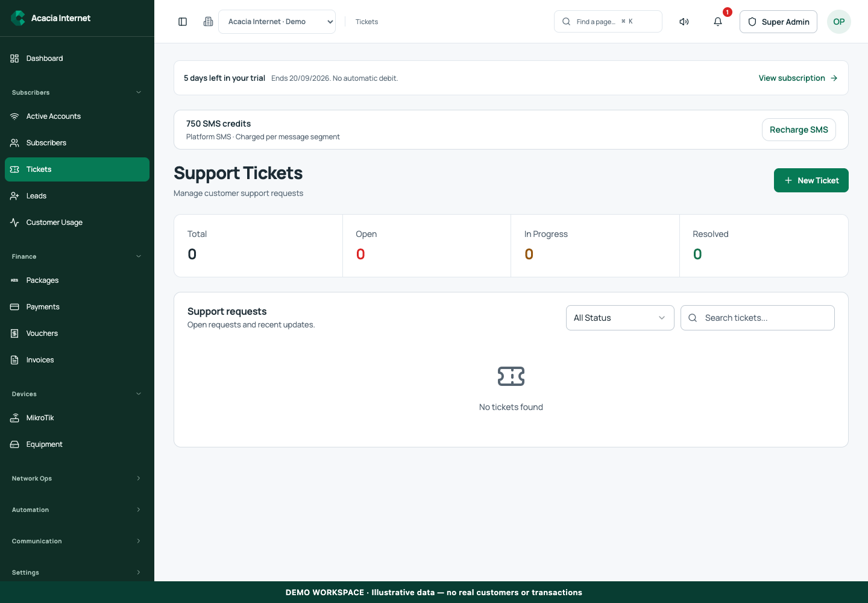The image size is (868, 603).
Task: Open the notifications bell
Action: click(x=718, y=22)
